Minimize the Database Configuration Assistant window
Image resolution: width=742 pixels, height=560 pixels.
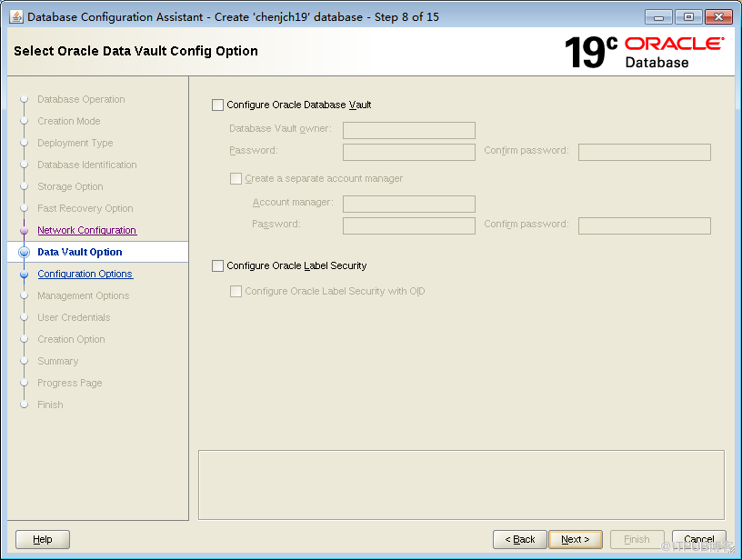pos(658,17)
